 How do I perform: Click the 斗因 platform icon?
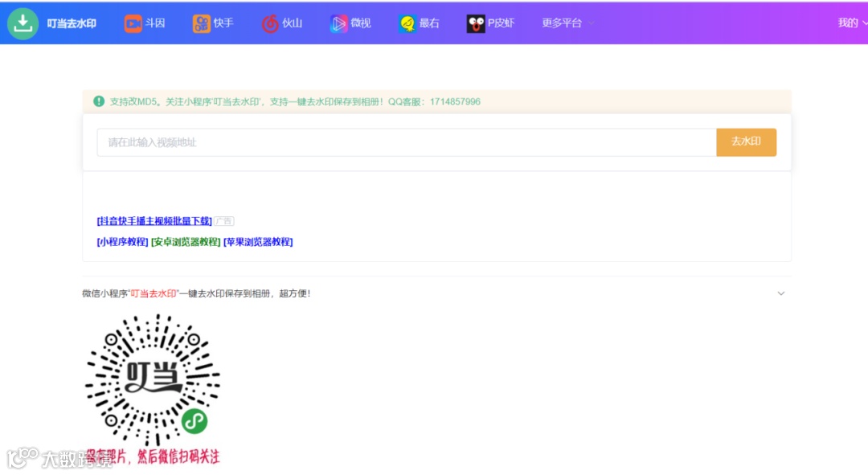click(x=133, y=23)
